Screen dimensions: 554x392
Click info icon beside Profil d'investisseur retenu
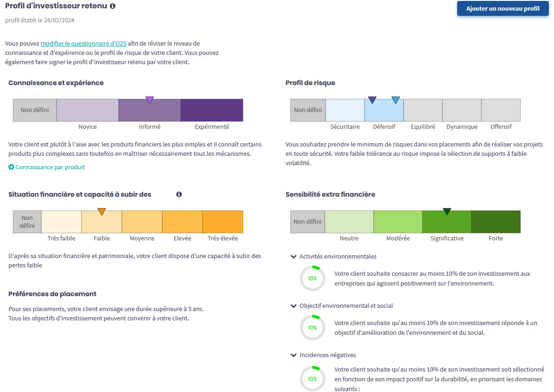(x=113, y=6)
